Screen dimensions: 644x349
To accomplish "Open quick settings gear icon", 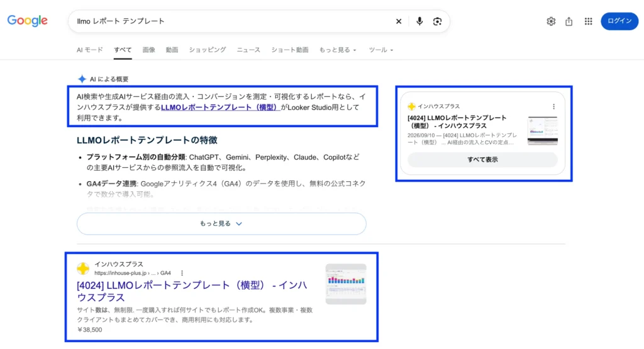I will (x=551, y=21).
